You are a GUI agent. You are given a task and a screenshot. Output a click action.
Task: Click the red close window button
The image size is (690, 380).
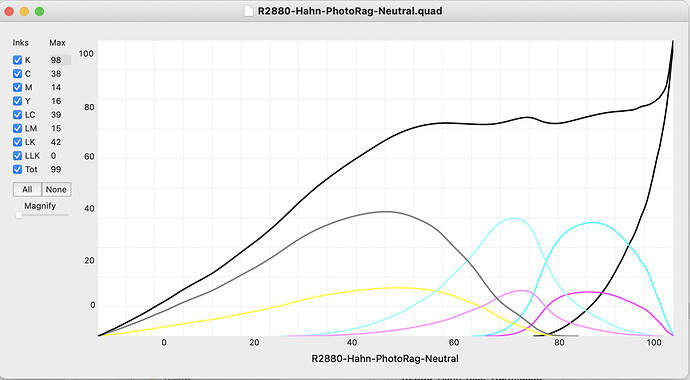tap(9, 11)
